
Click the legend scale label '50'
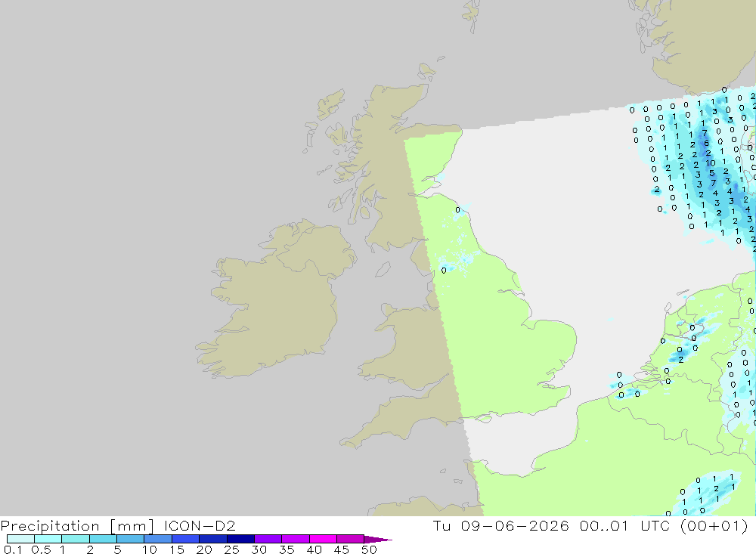tap(369, 549)
